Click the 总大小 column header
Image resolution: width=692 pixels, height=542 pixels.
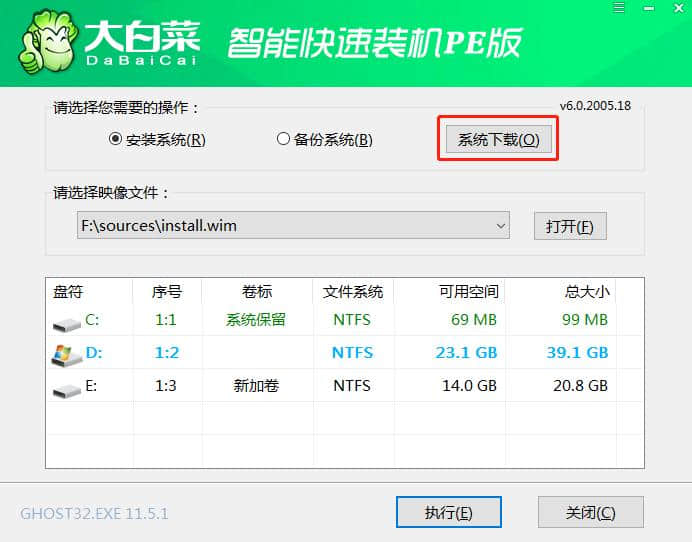point(587,292)
